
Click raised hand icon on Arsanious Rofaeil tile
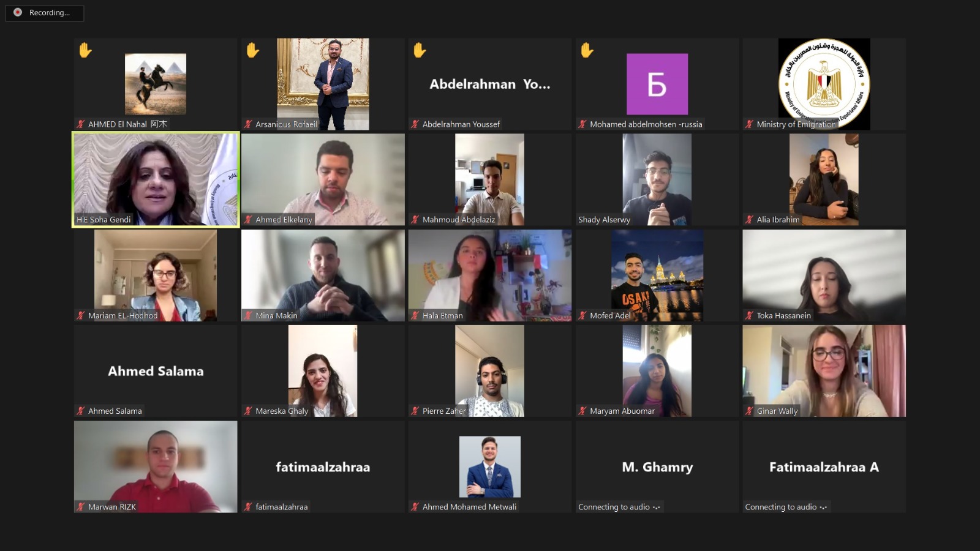click(252, 50)
